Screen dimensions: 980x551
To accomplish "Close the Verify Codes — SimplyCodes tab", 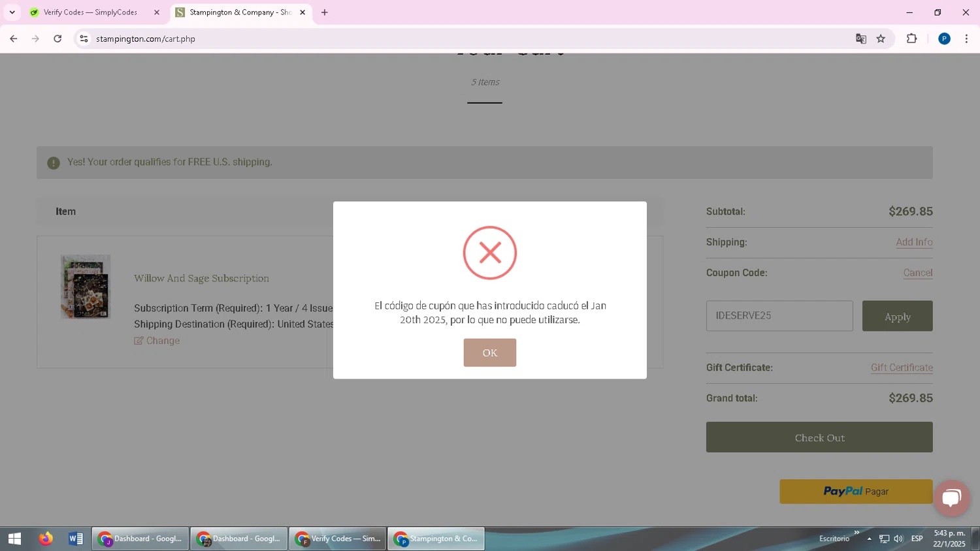I will point(157,12).
